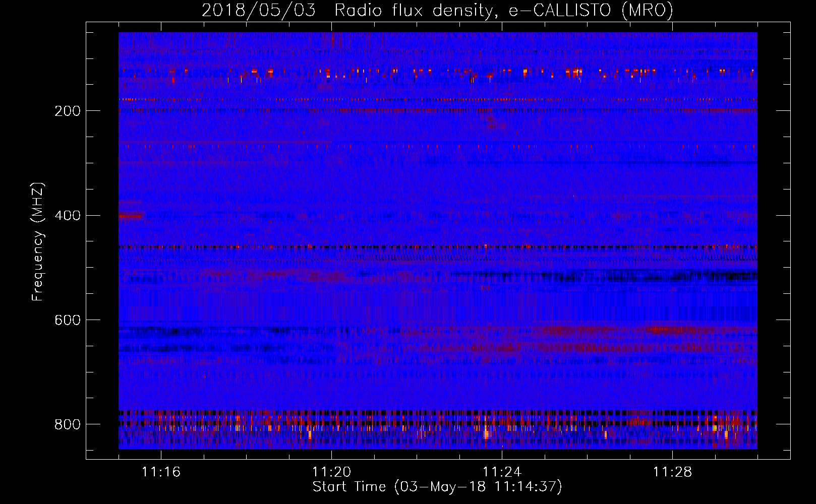The width and height of the screenshot is (816, 504).
Task: Click the 11:24 time tick label
Action: coord(502,472)
